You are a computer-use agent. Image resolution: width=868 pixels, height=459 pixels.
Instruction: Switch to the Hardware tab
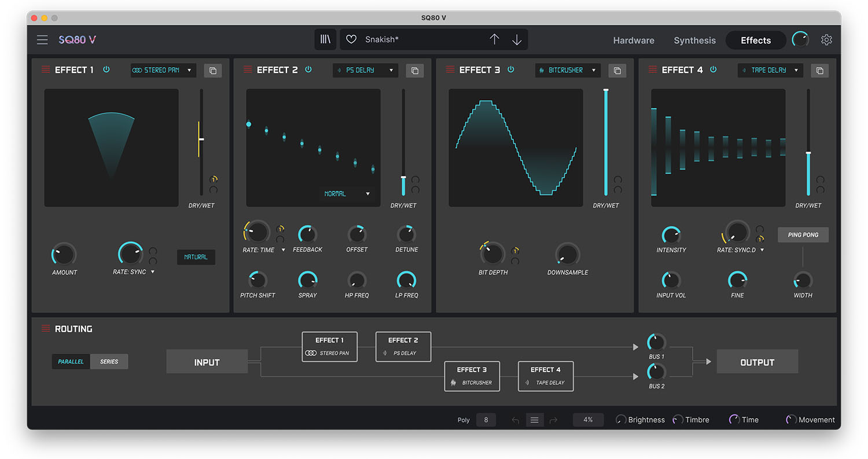click(634, 41)
